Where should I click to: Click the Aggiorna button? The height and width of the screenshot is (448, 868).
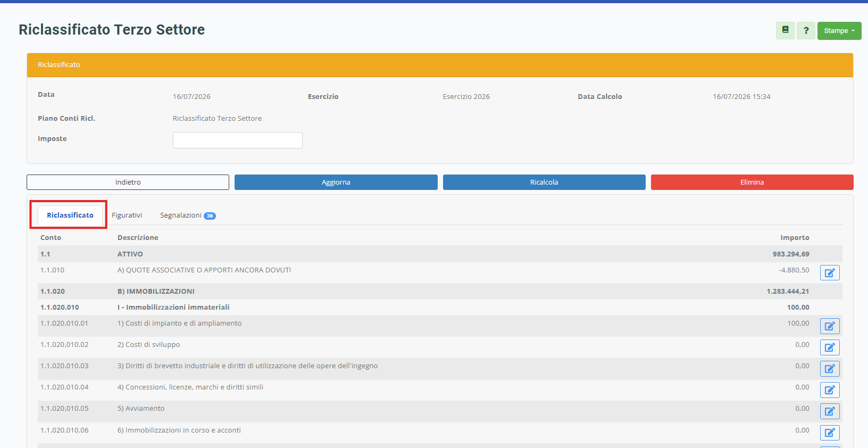point(336,182)
